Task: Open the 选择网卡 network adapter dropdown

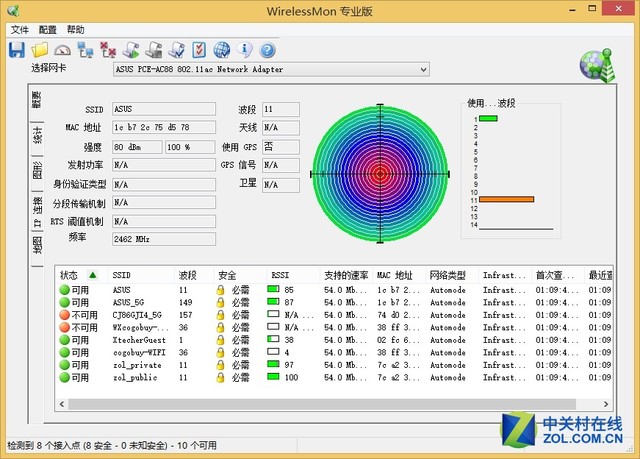Action: [x=271, y=69]
